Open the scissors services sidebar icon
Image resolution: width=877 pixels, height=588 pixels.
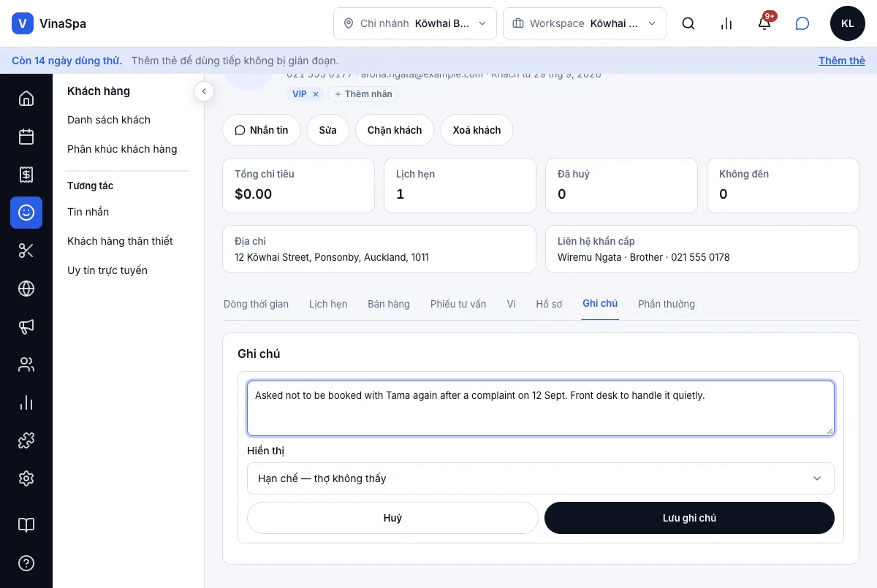(26, 251)
